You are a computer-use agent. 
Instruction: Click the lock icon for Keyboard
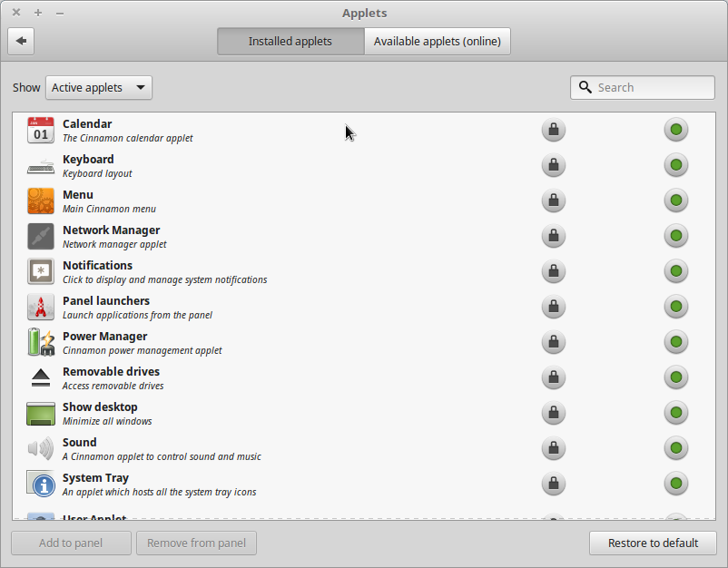pos(554,165)
